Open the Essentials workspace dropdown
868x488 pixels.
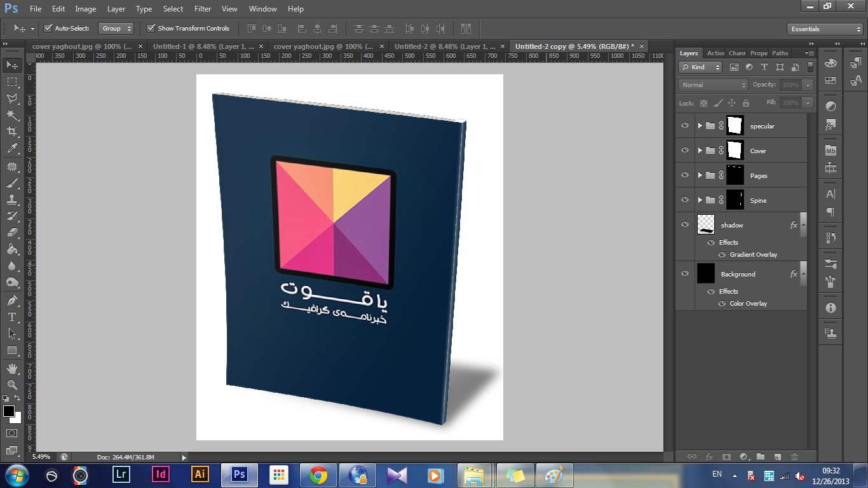pyautogui.click(x=825, y=29)
